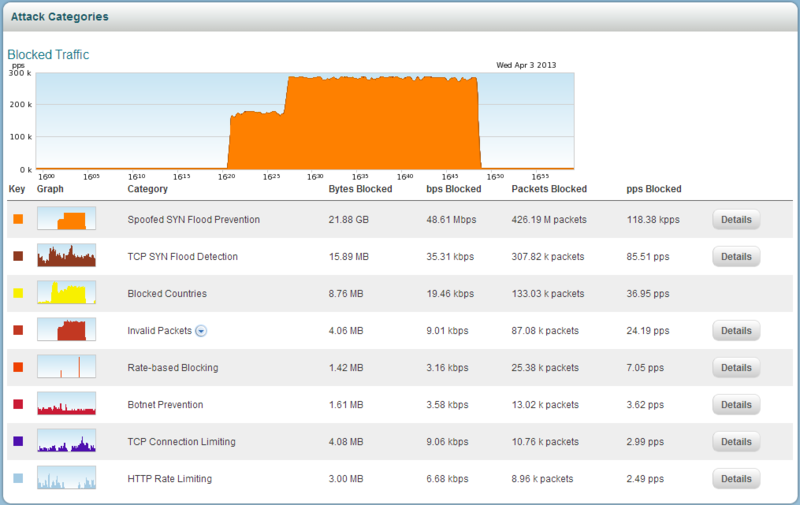Click the Packets Blocked column header
This screenshot has height=505, width=800.
pos(549,189)
